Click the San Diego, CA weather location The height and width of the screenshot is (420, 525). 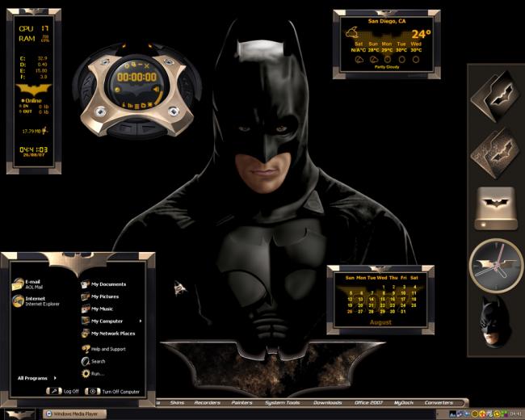coord(387,21)
